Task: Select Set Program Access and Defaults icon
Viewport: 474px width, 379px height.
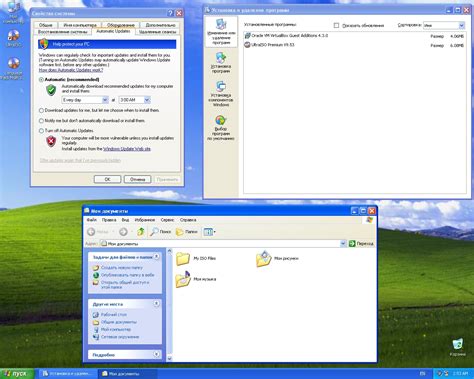Action: click(221, 128)
